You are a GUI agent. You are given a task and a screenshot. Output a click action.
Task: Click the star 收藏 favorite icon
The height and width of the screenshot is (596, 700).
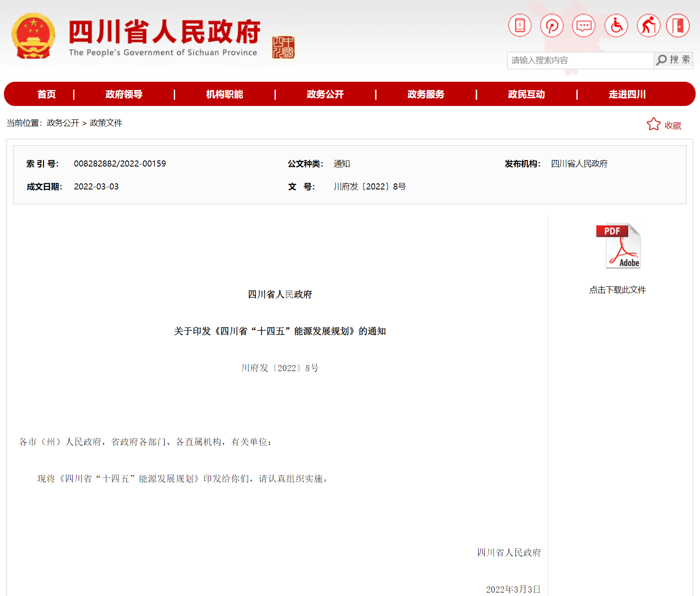[x=654, y=125]
